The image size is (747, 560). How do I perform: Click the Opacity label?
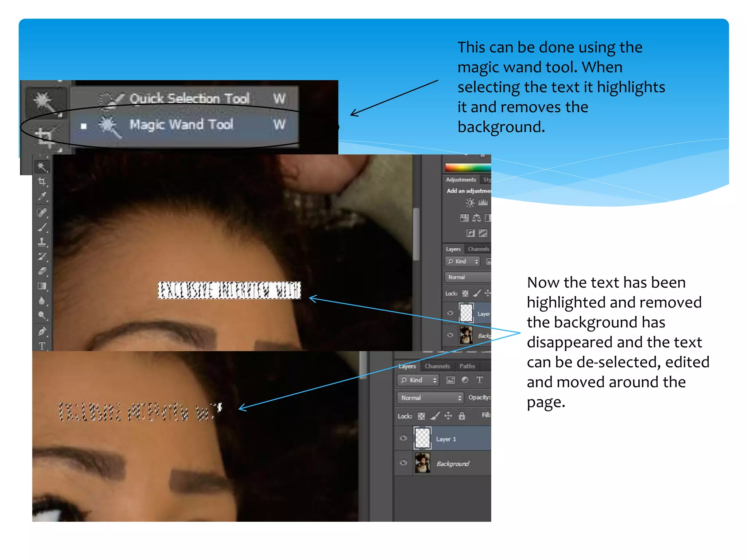point(479,397)
